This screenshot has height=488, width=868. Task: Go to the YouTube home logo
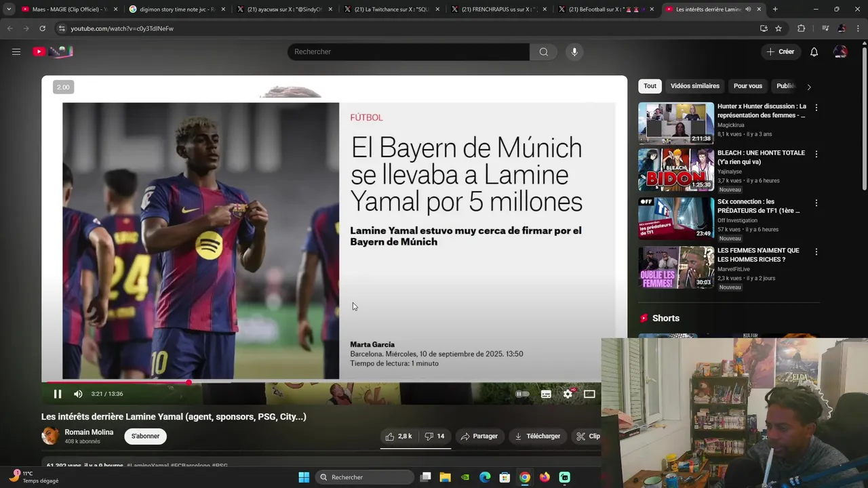(x=53, y=52)
